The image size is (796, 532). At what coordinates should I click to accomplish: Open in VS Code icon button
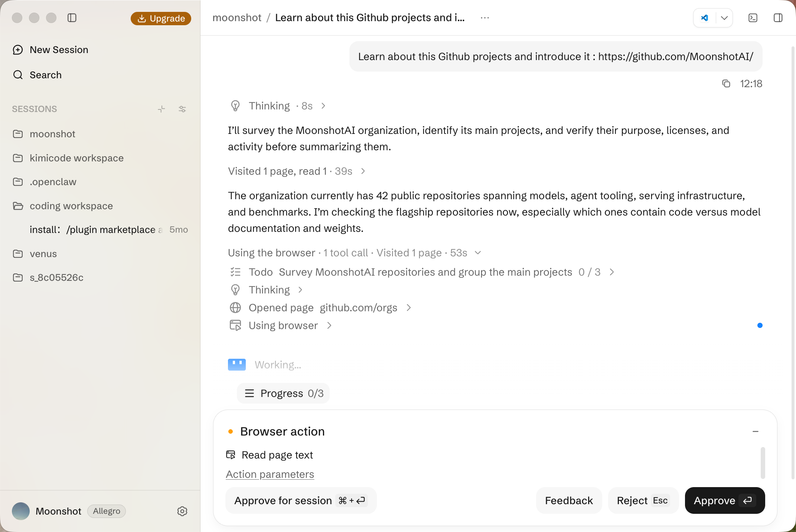coord(705,18)
